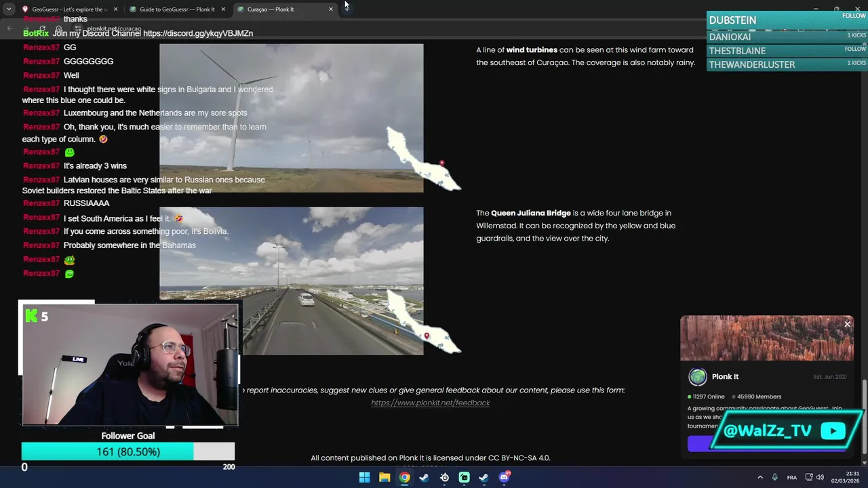Click the volume icon in system tray
Screen dimensions: 868x488
[820, 477]
